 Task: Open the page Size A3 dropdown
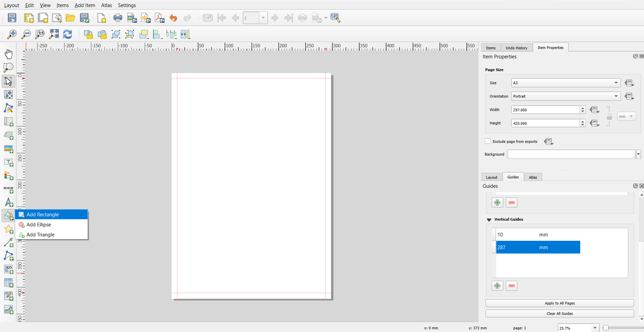[x=566, y=83]
